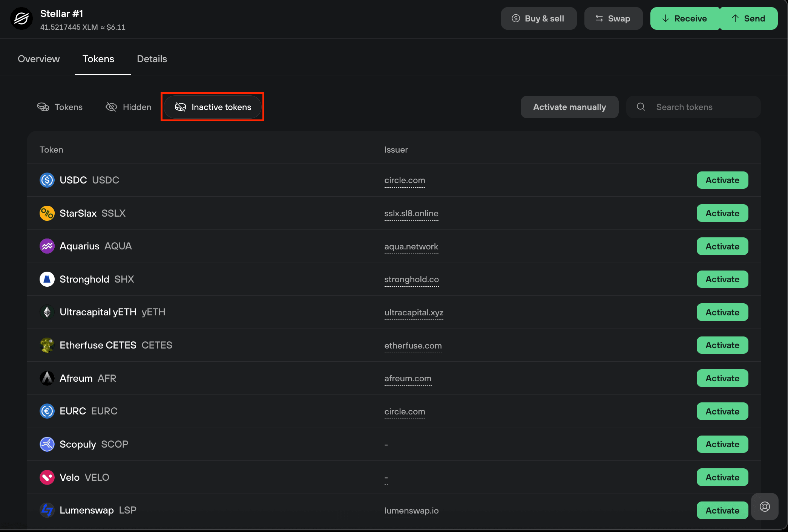
Task: Click the Swap button
Action: coord(613,18)
